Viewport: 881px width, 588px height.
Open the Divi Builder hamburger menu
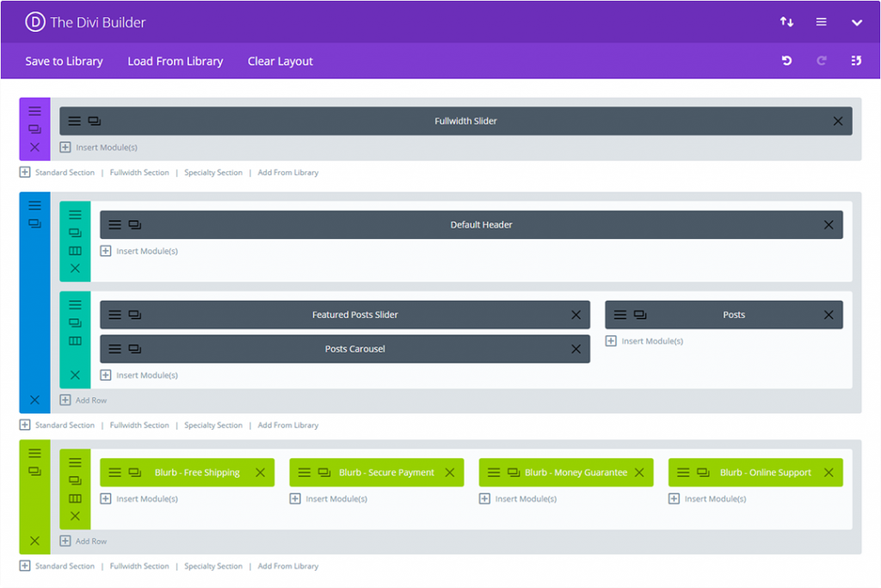[x=822, y=21]
